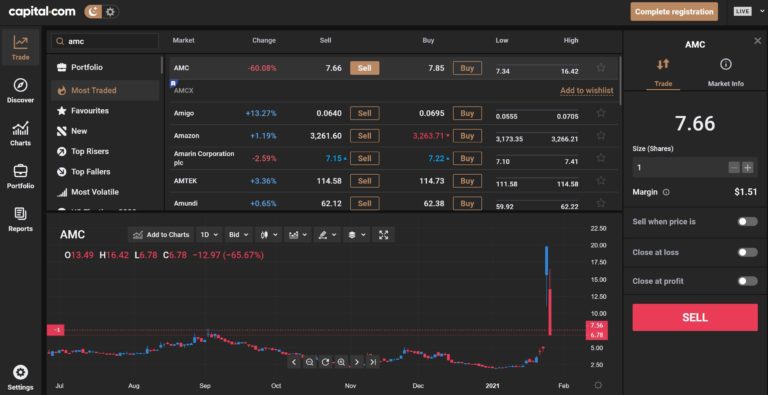Viewport: 768px width, 395px height.
Task: Expand the Bid price type dropdown
Action: click(240, 235)
